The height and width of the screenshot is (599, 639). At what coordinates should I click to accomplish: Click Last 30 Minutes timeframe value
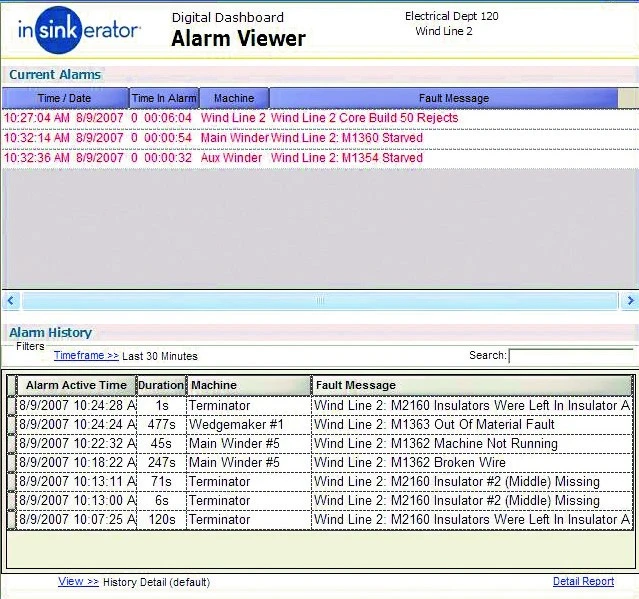160,356
